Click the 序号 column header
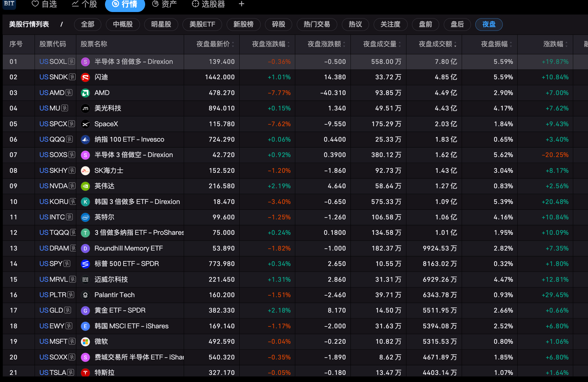The image size is (588, 382). click(16, 44)
